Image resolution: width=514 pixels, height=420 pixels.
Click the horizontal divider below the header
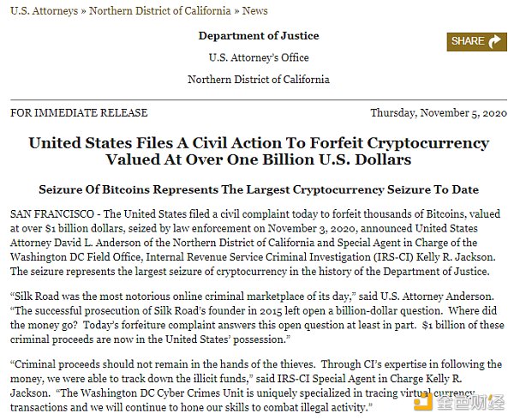click(x=259, y=99)
